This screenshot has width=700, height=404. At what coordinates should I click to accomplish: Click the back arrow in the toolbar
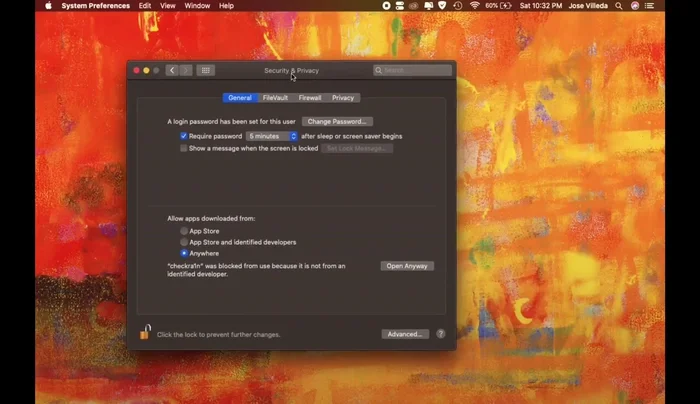(172, 70)
